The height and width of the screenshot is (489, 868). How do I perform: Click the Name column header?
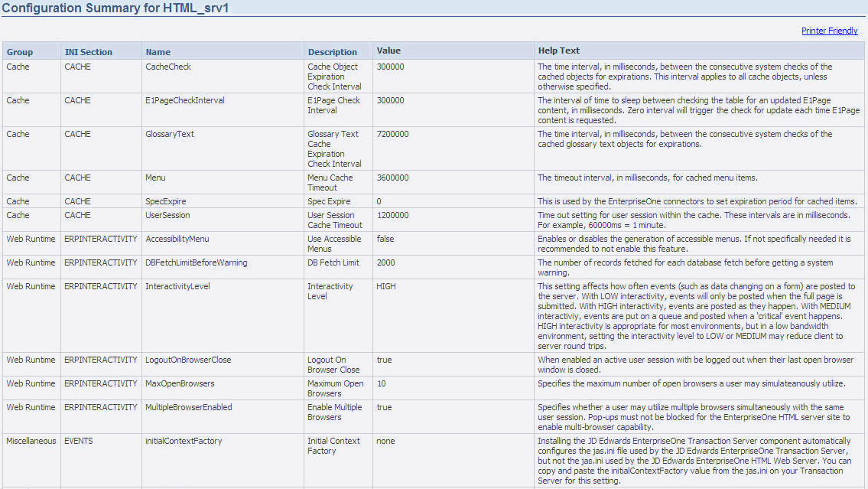158,52
